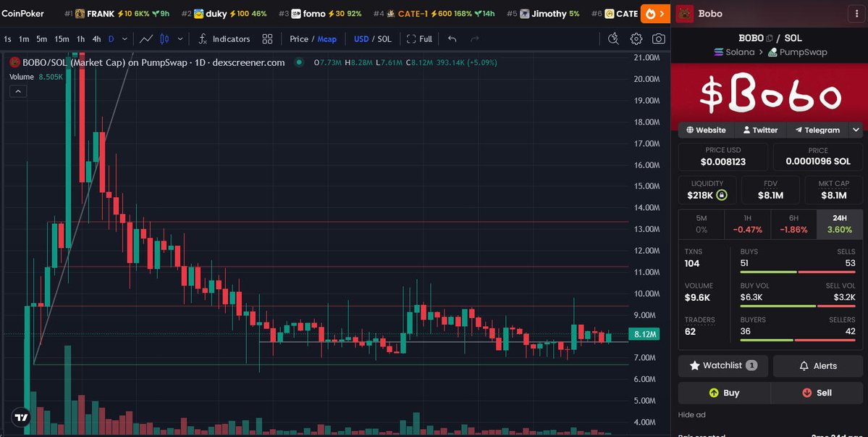Image resolution: width=868 pixels, height=437 pixels.
Task: Switch chart to Mcap mode
Action: coord(326,38)
